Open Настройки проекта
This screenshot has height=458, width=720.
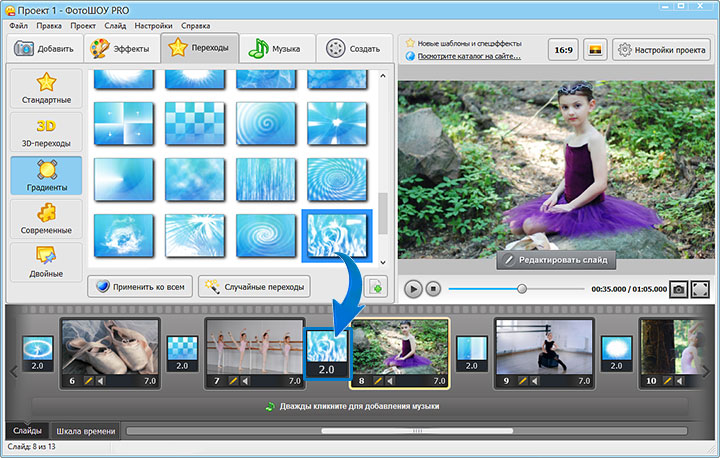tap(661, 50)
